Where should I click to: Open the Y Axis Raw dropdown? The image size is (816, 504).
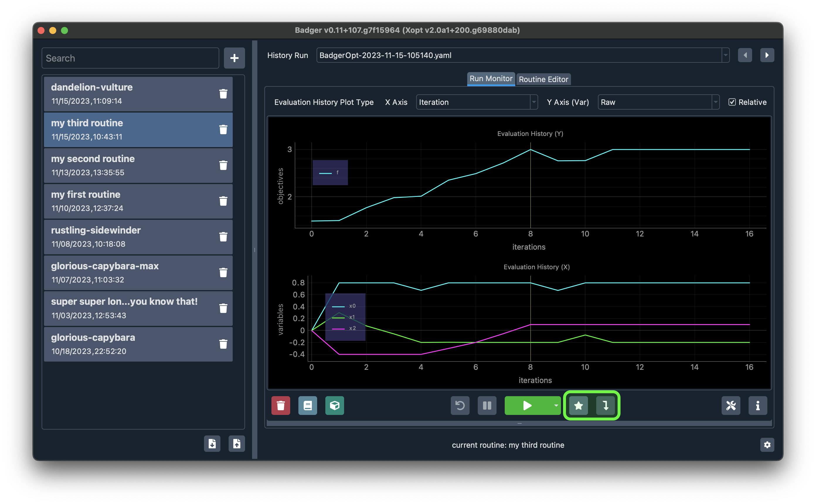(659, 102)
